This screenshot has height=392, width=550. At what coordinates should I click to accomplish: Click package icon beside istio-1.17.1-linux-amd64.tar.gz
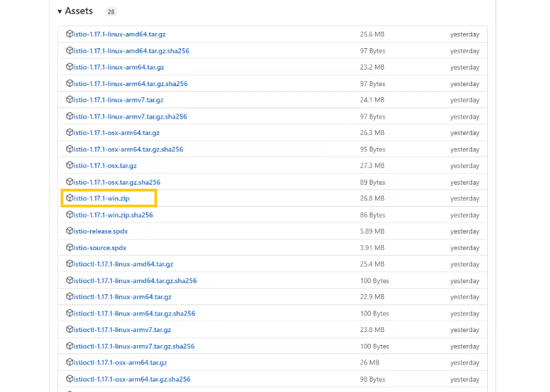coord(70,34)
